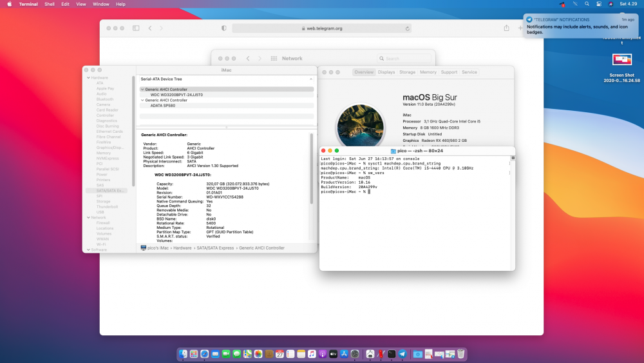Open Terminal icon in the Dock
Viewport: 644px width, 363px height.
(x=392, y=354)
